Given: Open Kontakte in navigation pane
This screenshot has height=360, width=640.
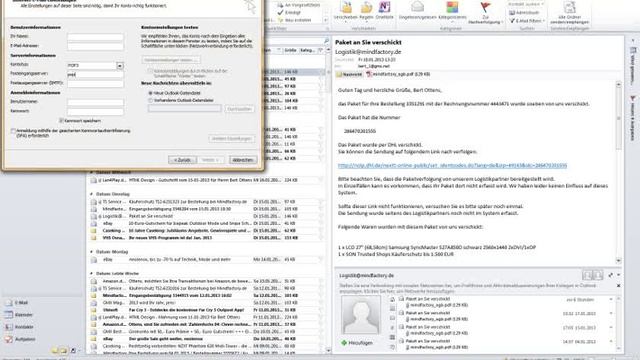Looking at the screenshot, I should point(19,327).
